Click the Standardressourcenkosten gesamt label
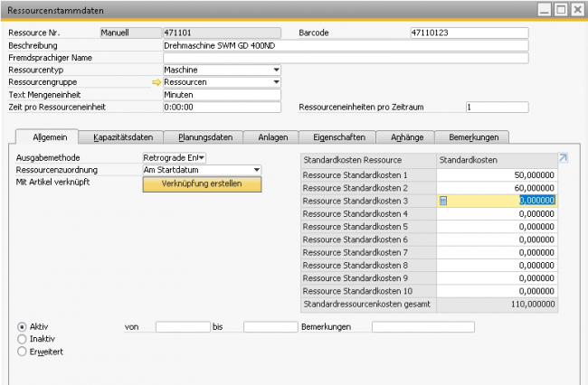588x385 pixels. pyautogui.click(x=368, y=304)
